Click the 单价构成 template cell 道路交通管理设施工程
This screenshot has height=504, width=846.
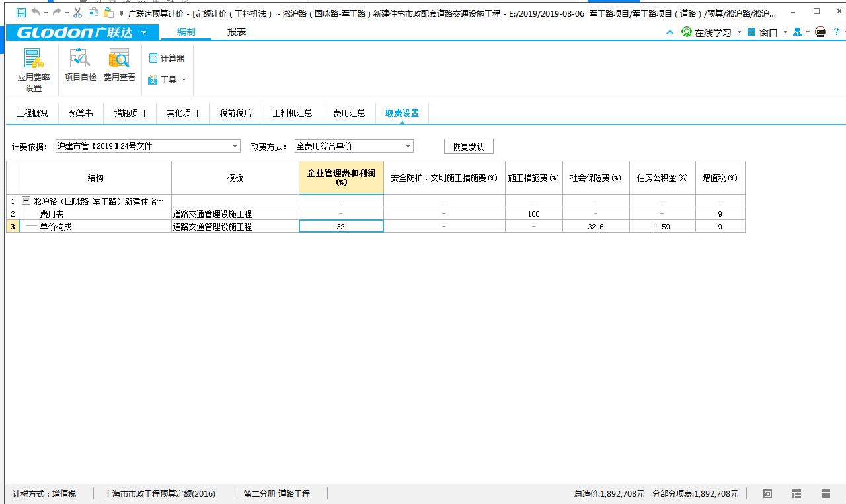point(235,226)
